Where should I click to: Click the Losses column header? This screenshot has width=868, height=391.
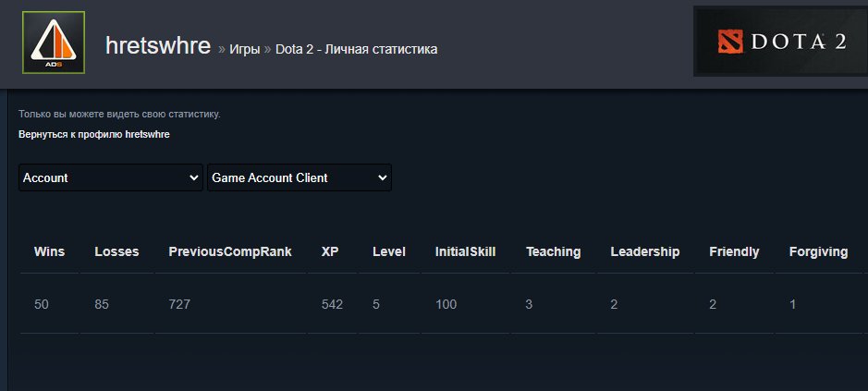tap(116, 252)
